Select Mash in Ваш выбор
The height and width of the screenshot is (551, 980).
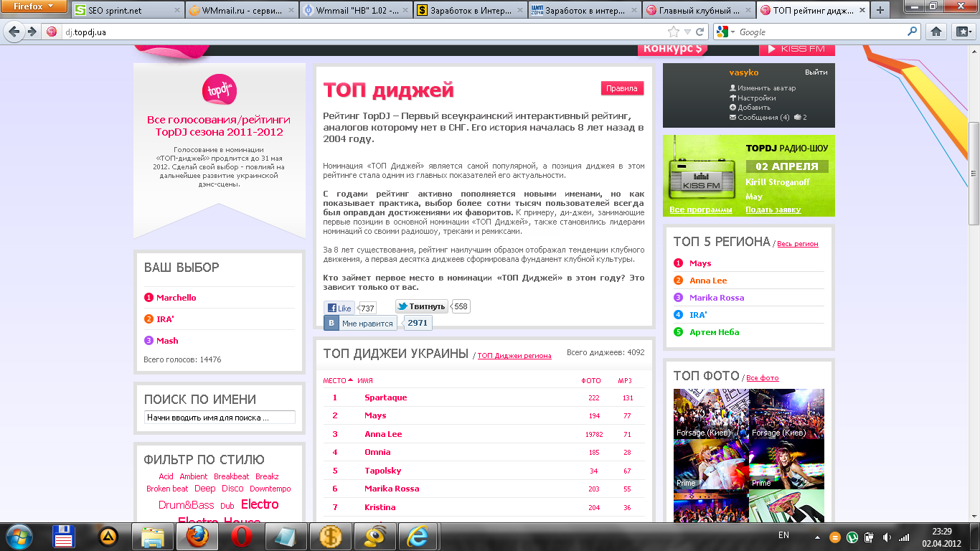click(167, 341)
